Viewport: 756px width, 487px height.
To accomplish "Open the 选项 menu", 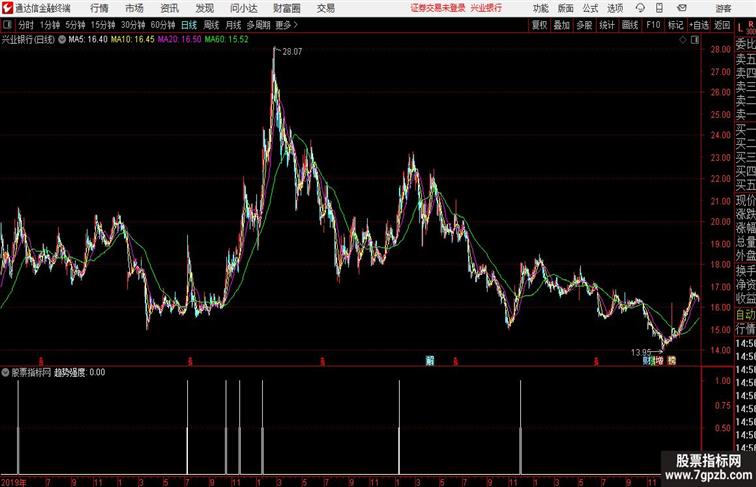I will pyautogui.click(x=615, y=8).
